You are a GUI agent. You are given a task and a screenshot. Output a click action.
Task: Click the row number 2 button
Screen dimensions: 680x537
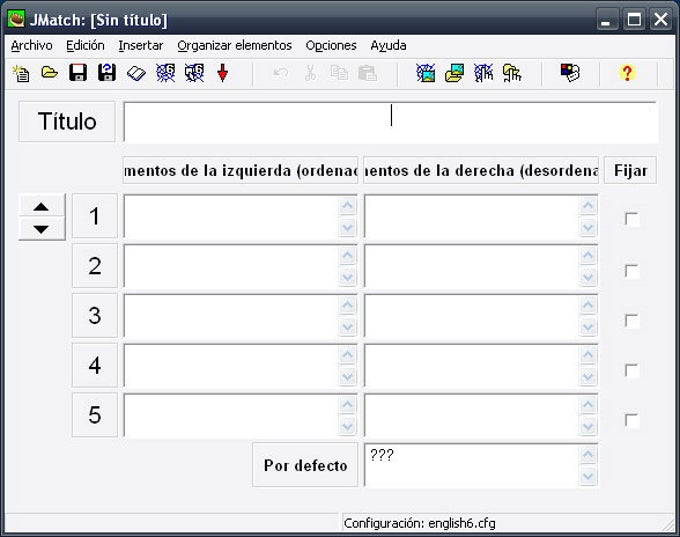[x=95, y=266]
